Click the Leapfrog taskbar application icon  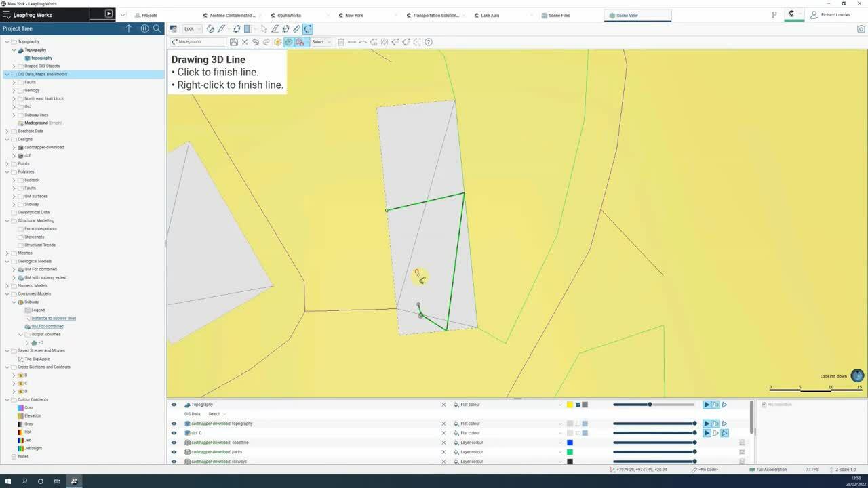[x=74, y=481]
